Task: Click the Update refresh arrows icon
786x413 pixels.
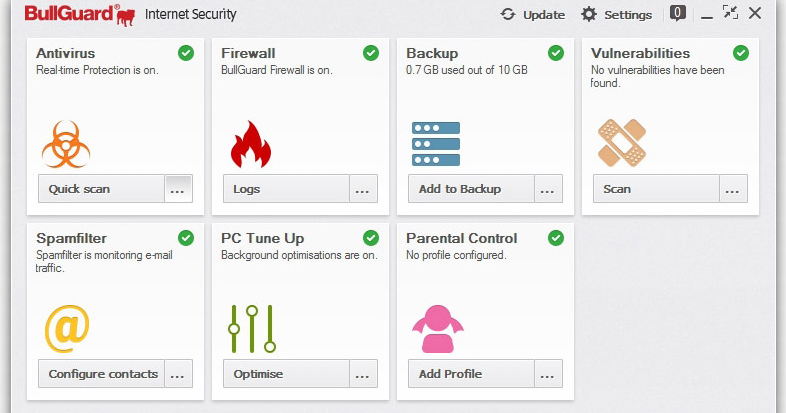Action: pos(508,14)
